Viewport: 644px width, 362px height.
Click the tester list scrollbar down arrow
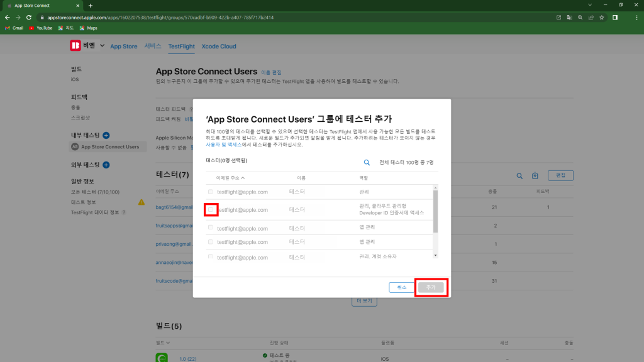tap(435, 255)
